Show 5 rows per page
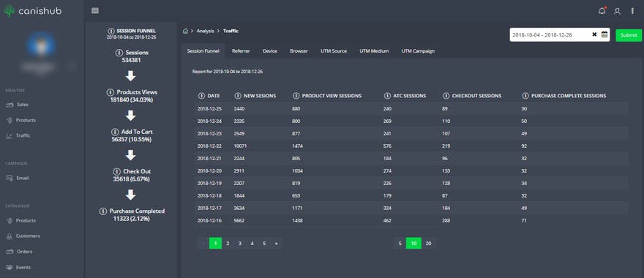The image size is (644, 278). pos(400,244)
